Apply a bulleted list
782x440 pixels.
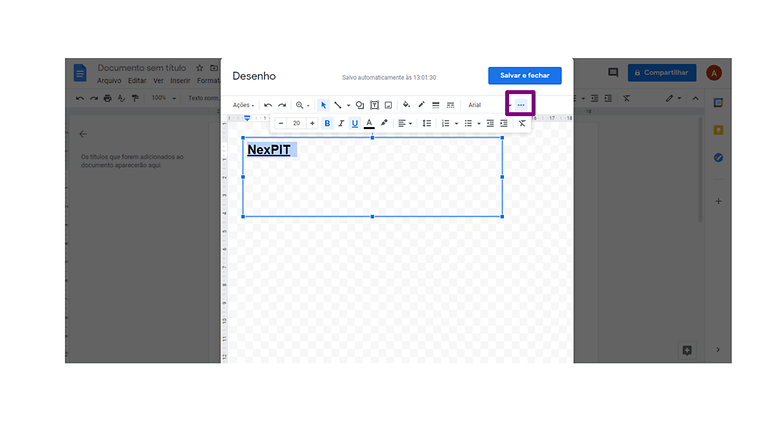pyautogui.click(x=468, y=123)
